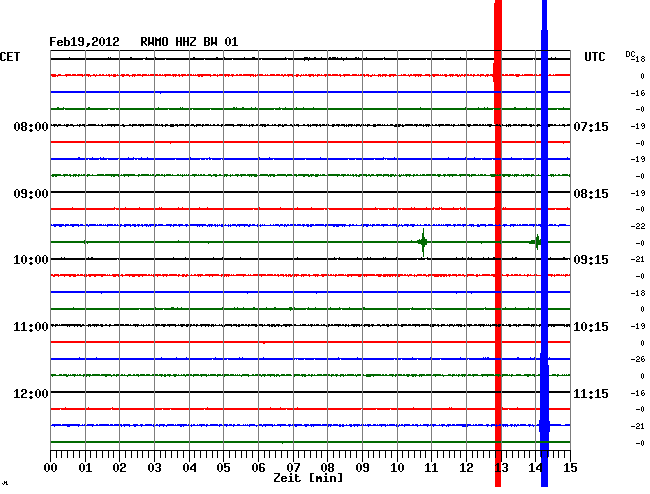Viewport: 650px width, 494px height.
Task: Click the 07:15 UTC time label
Action: [x=591, y=126]
